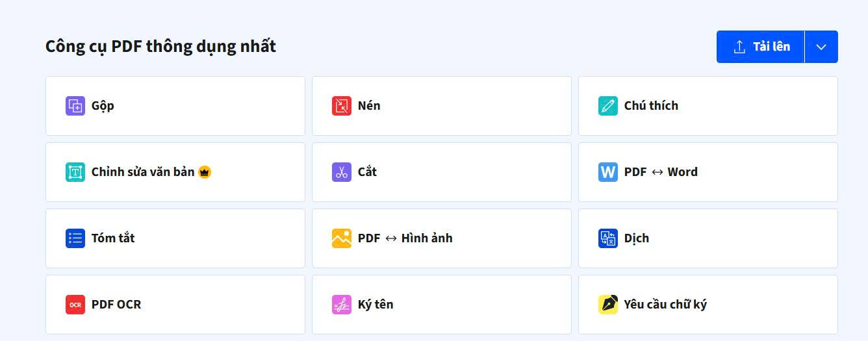Open the PDF ↔ Word tool card
This screenshot has width=868, height=341.
[708, 172]
